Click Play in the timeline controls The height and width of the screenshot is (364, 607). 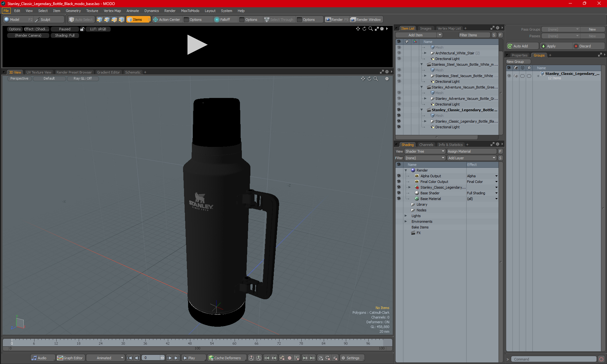194,358
